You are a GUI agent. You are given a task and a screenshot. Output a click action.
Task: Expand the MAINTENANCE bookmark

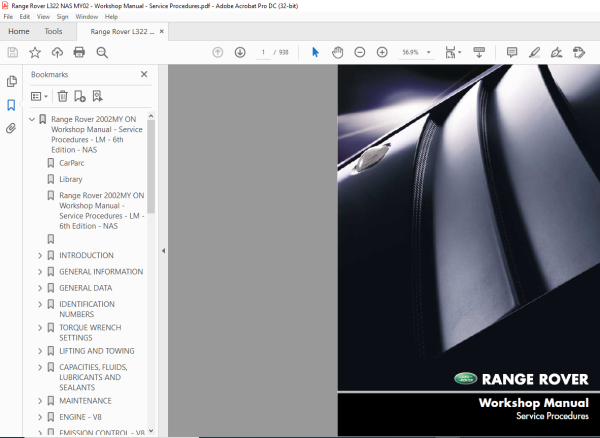[x=40, y=401]
